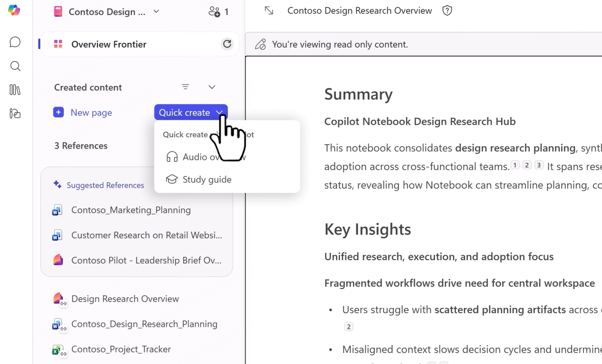The height and width of the screenshot is (364, 602).
Task: Click citation 2 under scattered planning artifacts
Action: pyautogui.click(x=349, y=327)
